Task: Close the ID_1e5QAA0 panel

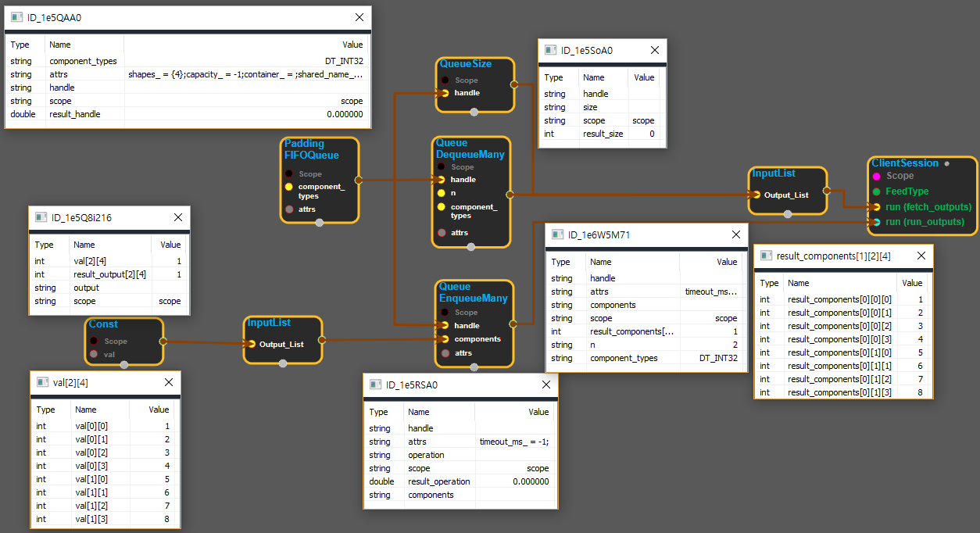Action: (x=359, y=17)
